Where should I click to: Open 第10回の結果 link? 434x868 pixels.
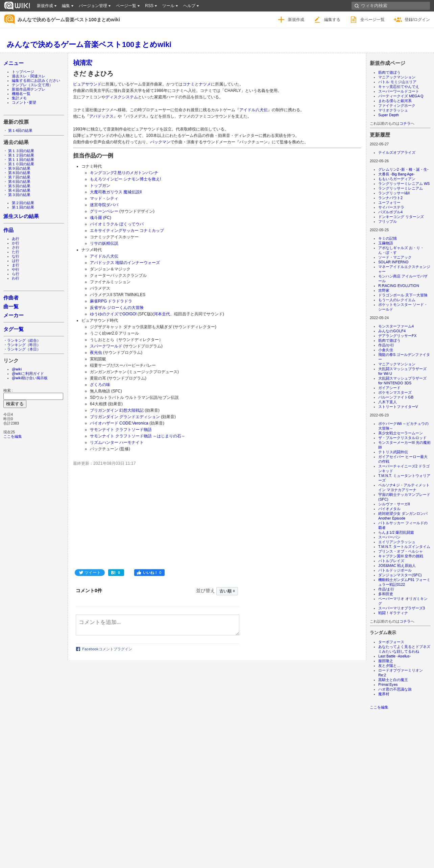(x=21, y=164)
